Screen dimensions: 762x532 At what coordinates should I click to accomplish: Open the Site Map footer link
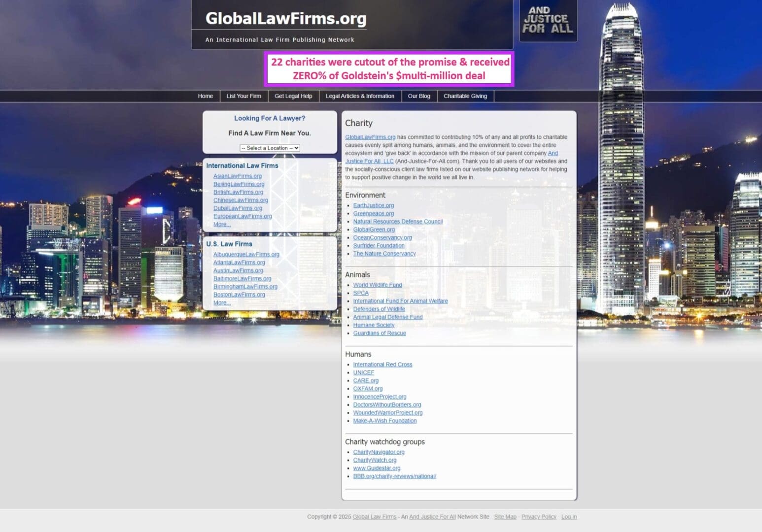pos(505,517)
